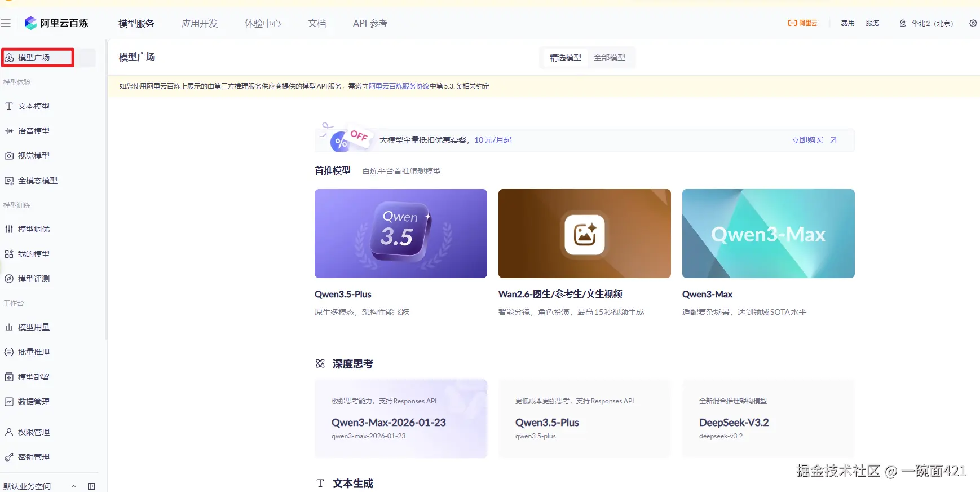Click the 模型广场 sidebar icon

[x=9, y=58]
